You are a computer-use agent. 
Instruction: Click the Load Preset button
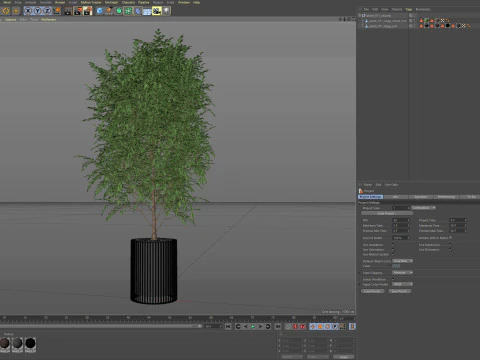click(373, 291)
